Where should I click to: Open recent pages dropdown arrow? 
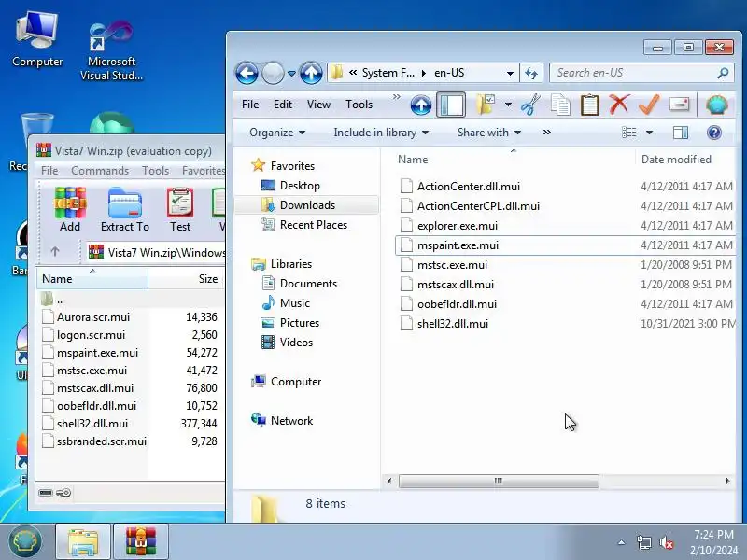pos(291,74)
